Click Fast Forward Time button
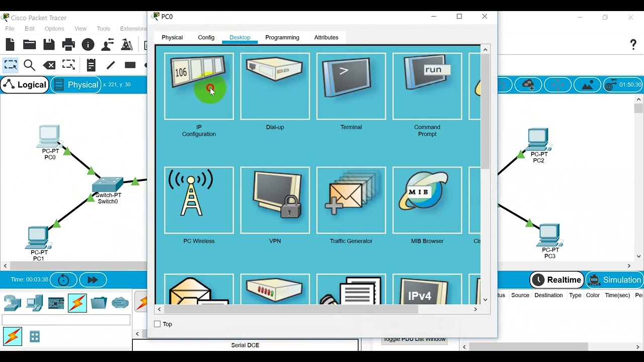 (x=93, y=280)
